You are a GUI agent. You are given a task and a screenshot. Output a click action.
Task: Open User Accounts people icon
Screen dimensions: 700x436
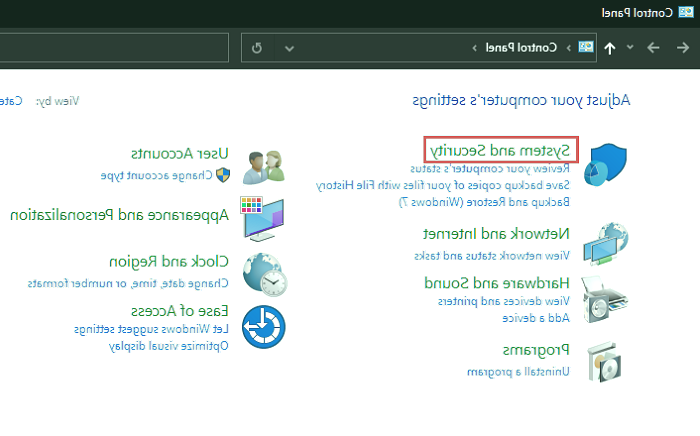point(264,167)
